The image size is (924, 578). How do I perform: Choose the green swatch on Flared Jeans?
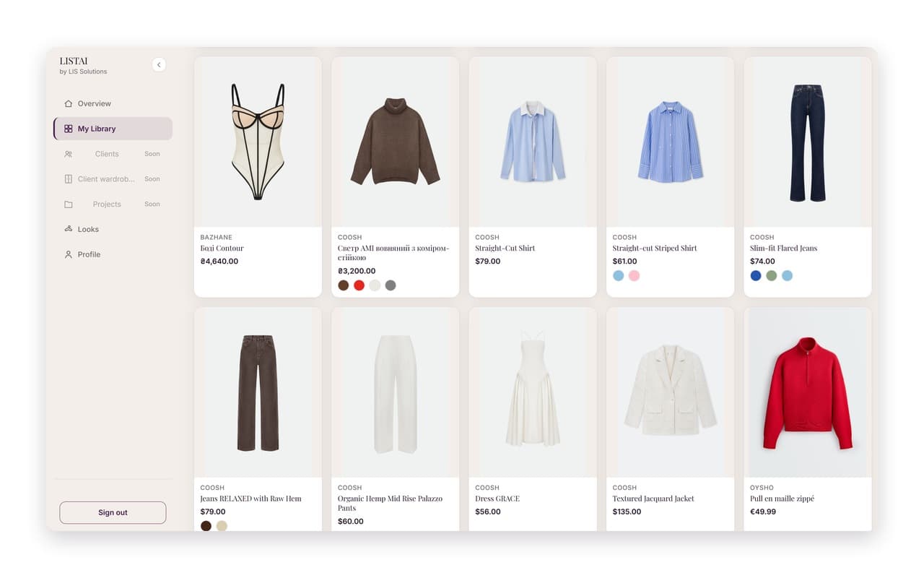(x=772, y=275)
